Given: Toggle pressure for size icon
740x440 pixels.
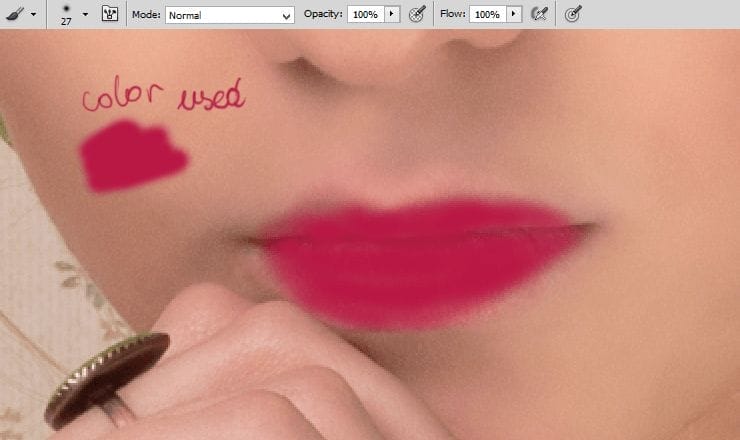Looking at the screenshot, I should click(573, 15).
